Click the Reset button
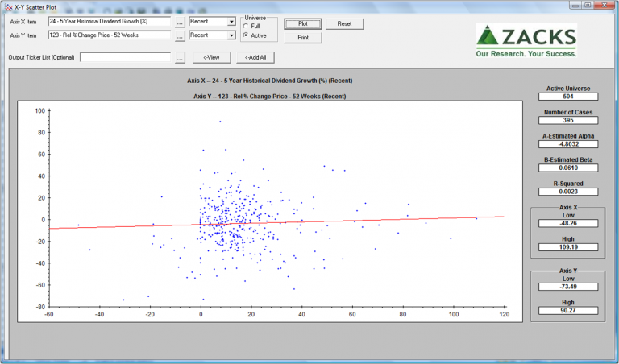The image size is (619, 364). click(345, 24)
